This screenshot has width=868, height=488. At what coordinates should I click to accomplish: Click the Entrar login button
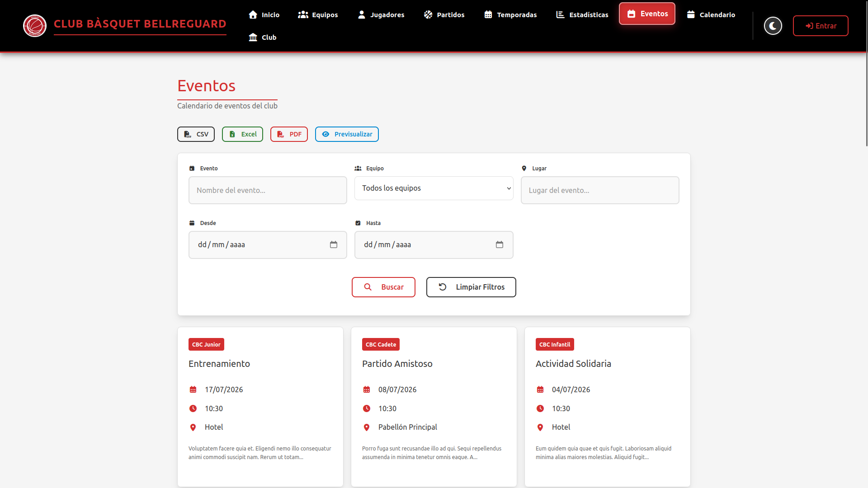pyautogui.click(x=821, y=26)
